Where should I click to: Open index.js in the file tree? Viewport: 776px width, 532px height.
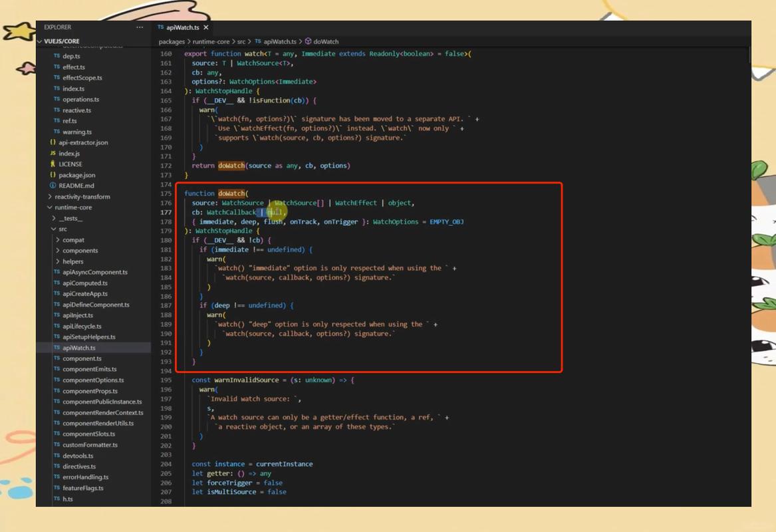click(x=69, y=154)
